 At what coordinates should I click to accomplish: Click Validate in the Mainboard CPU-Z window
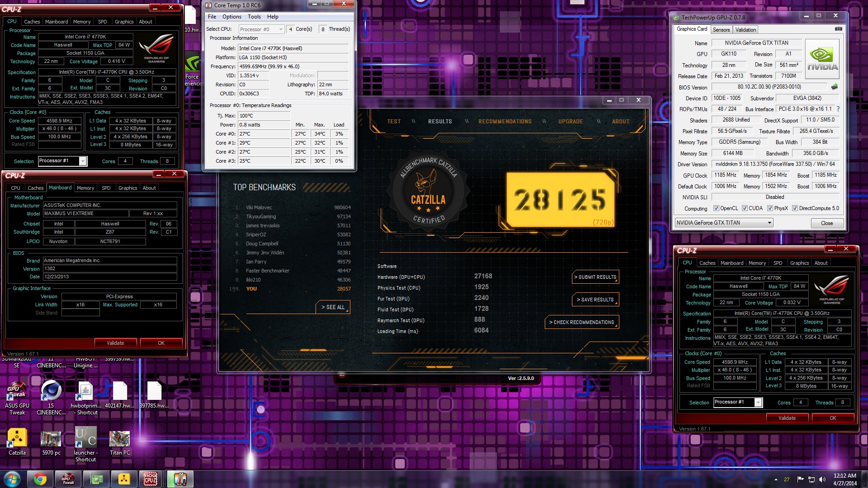[x=115, y=343]
